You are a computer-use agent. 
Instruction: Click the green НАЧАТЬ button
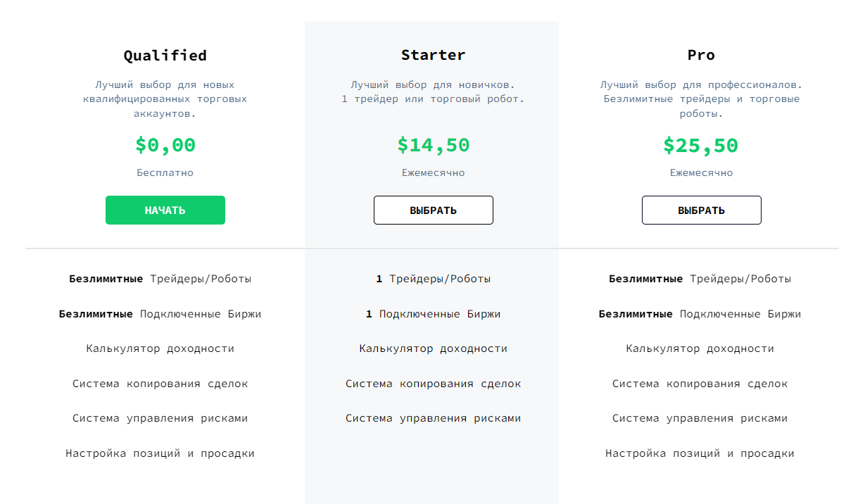(165, 210)
